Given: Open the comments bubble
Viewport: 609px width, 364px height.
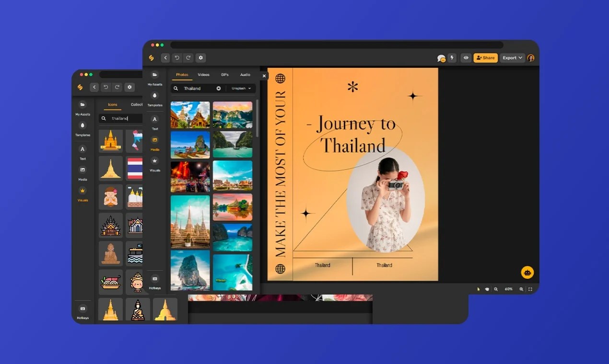Looking at the screenshot, I should click(441, 57).
